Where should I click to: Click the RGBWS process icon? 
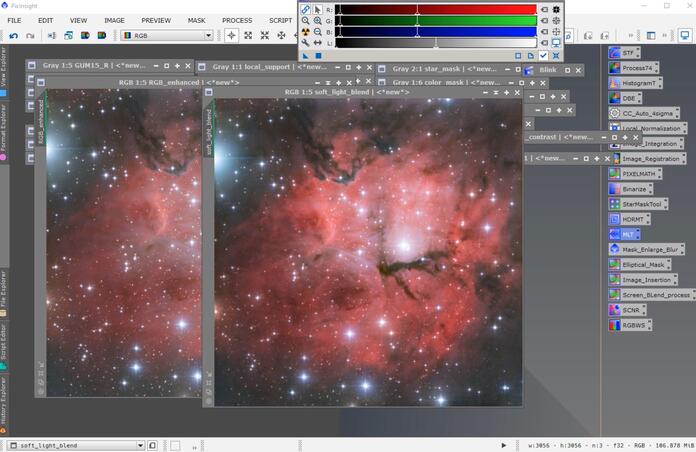pos(629,325)
